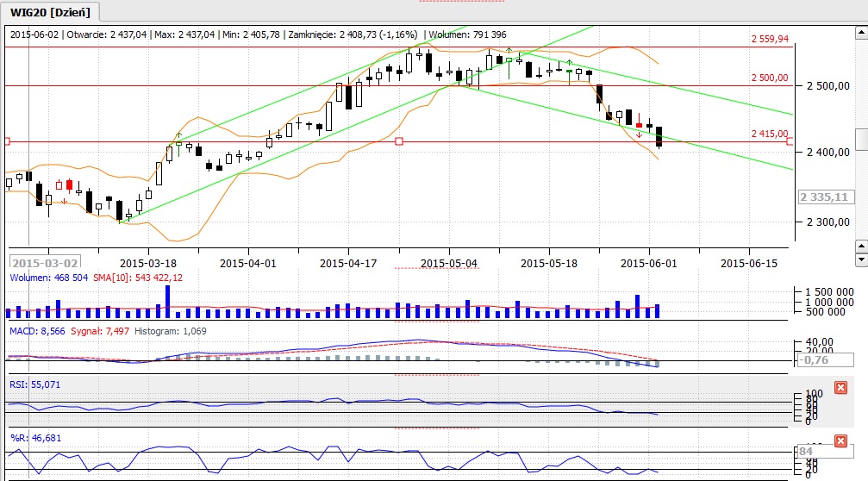Click the -0,76 MACD value box

[x=826, y=359]
